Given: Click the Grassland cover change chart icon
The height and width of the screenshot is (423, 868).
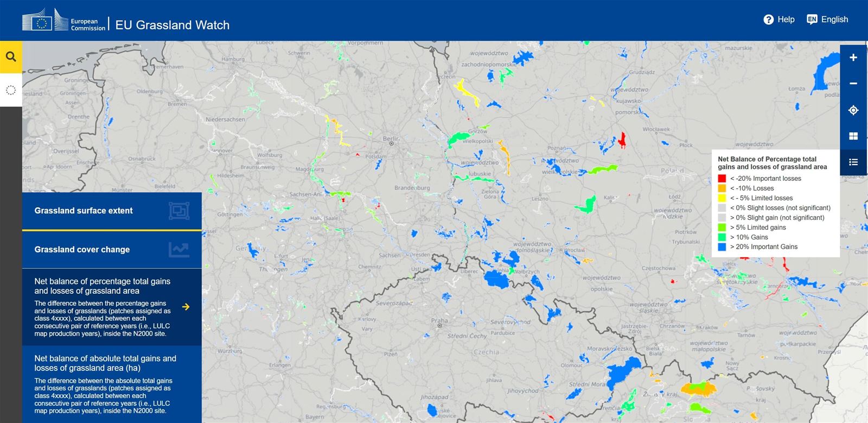Looking at the screenshot, I should [179, 250].
